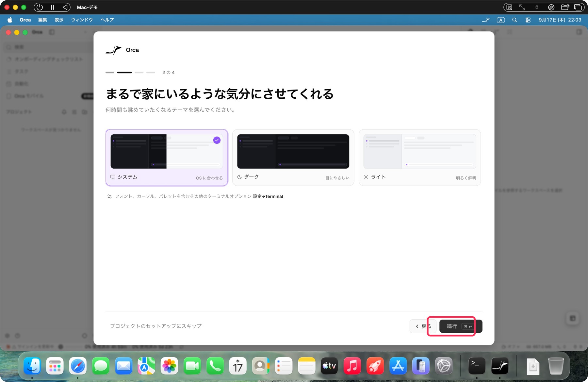Click プロジェクトのセットアップにスキップ link
The width and height of the screenshot is (588, 382).
coord(156,326)
